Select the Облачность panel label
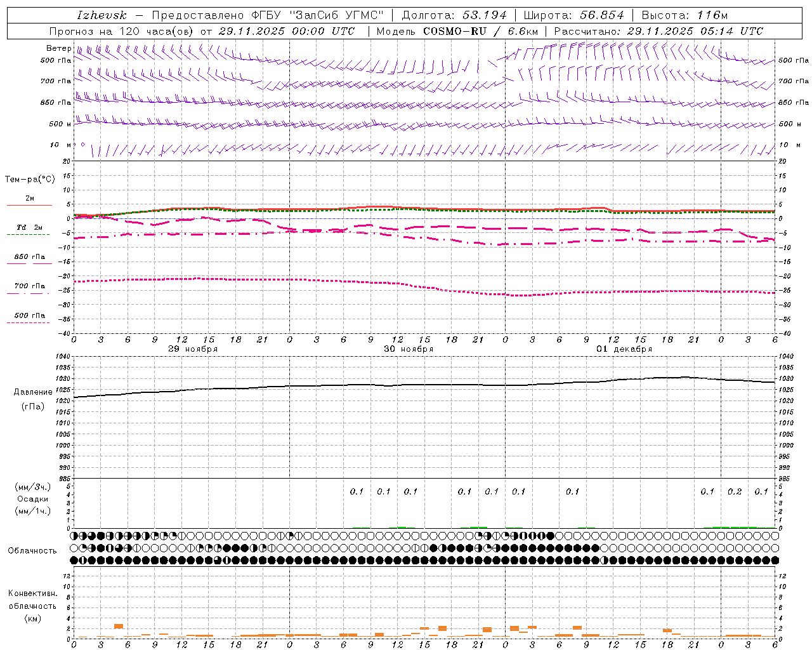 pos(32,551)
